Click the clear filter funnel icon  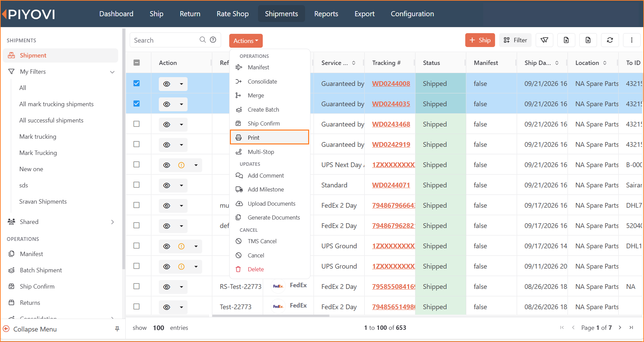tap(544, 40)
